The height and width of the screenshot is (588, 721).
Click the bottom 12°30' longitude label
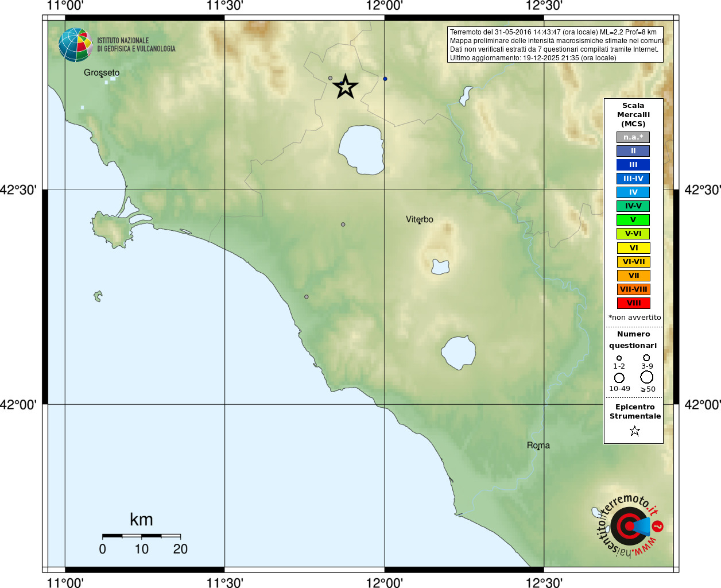click(x=544, y=582)
